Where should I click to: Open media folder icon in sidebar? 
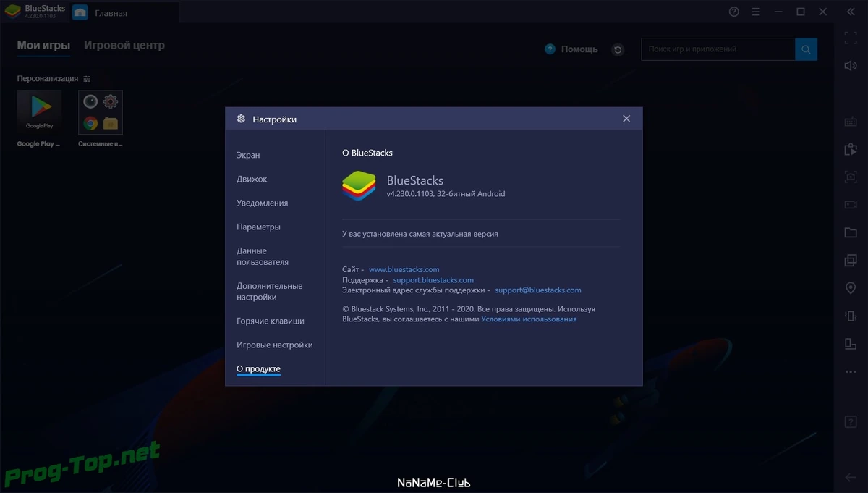tap(851, 232)
